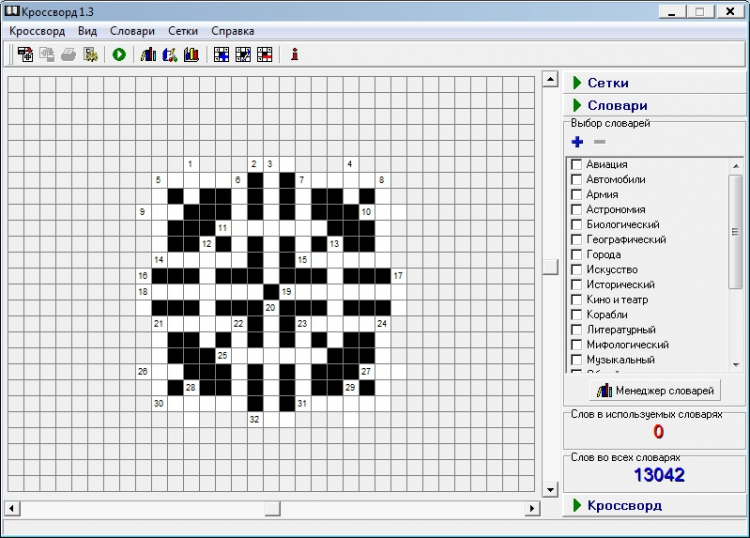Check the Биологический dictionary

pos(577,225)
